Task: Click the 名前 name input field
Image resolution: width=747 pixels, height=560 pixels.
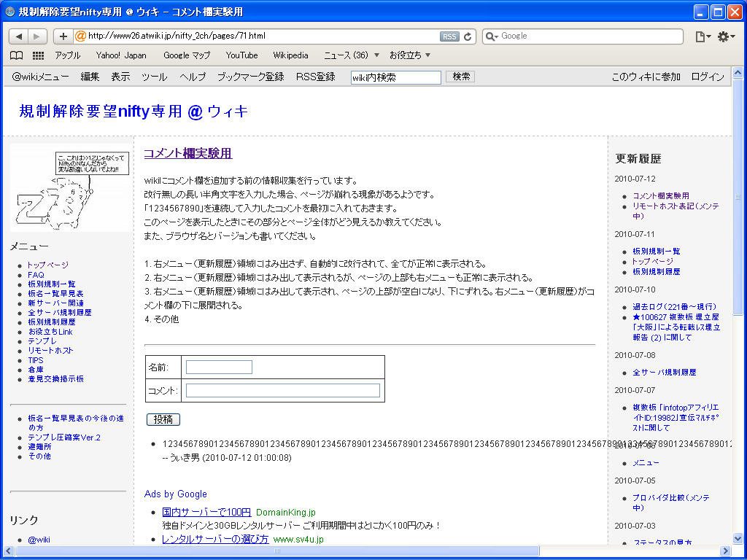Action: coord(219,367)
